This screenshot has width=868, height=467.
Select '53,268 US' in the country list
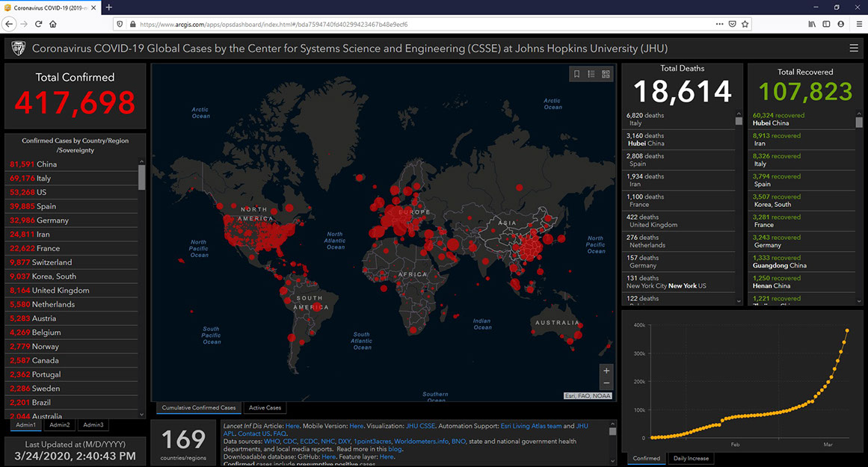[x=72, y=192]
